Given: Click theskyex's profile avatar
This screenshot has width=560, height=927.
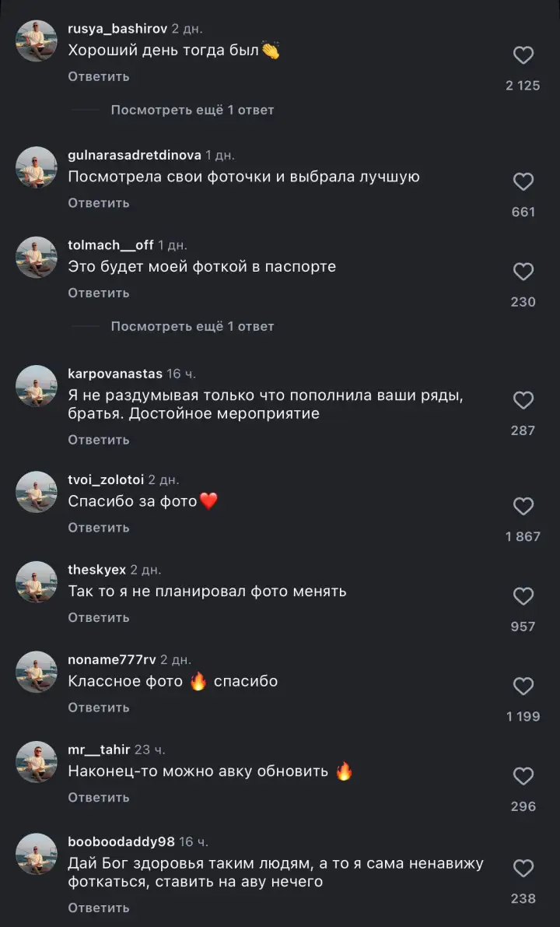Looking at the screenshot, I should 36,582.
